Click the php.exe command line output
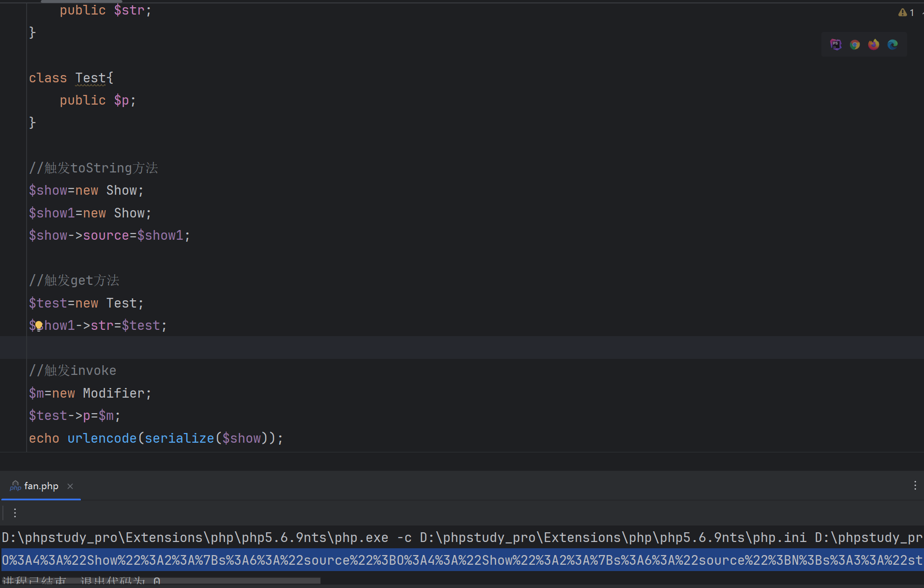Screen dimensions: 924x588 [x=462, y=538]
